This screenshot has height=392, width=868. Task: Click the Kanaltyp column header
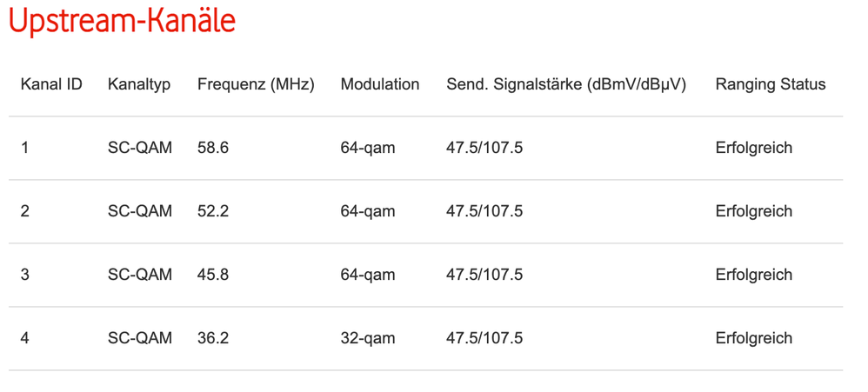(139, 84)
